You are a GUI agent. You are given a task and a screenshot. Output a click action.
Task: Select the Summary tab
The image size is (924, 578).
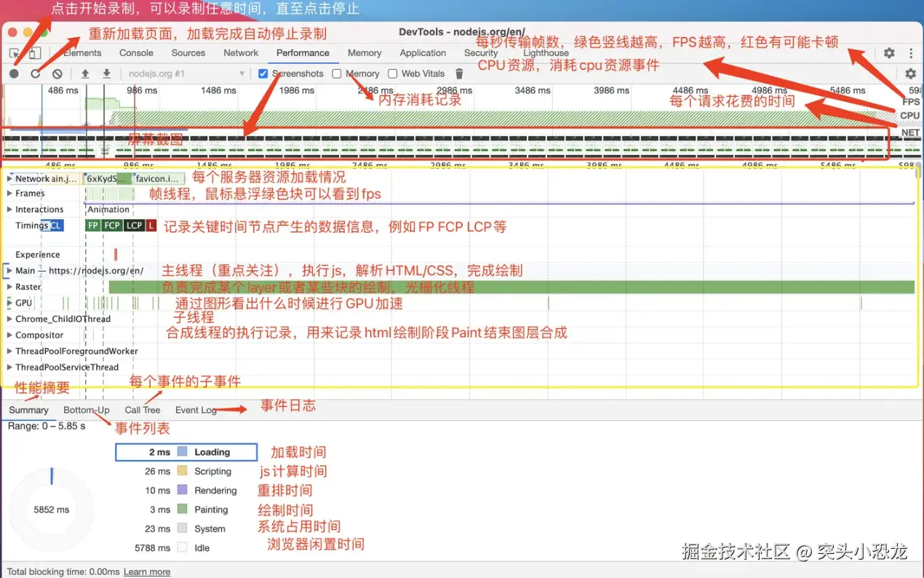[x=28, y=411]
